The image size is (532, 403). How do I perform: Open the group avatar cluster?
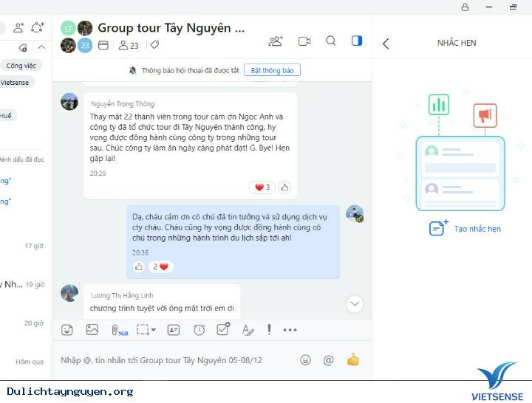pyautogui.click(x=76, y=37)
